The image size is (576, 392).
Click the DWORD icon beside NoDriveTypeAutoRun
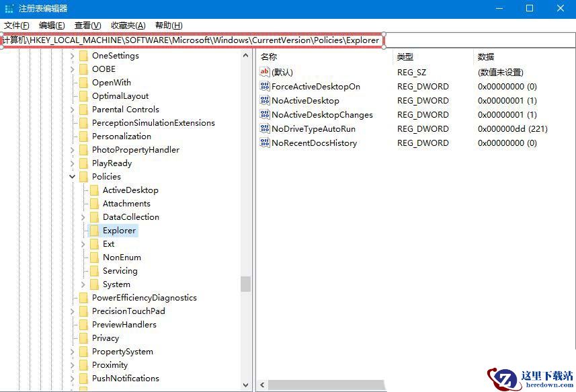265,128
